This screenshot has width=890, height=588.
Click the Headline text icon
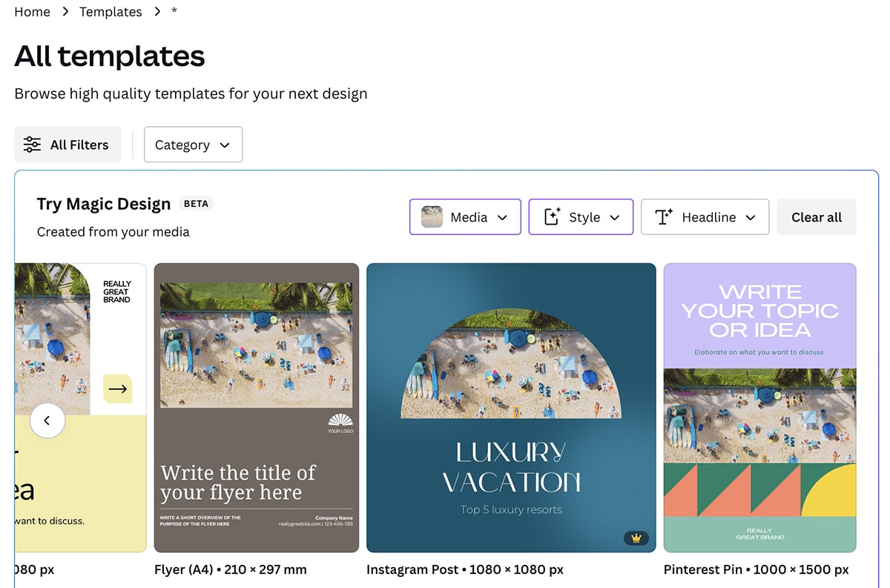[664, 217]
